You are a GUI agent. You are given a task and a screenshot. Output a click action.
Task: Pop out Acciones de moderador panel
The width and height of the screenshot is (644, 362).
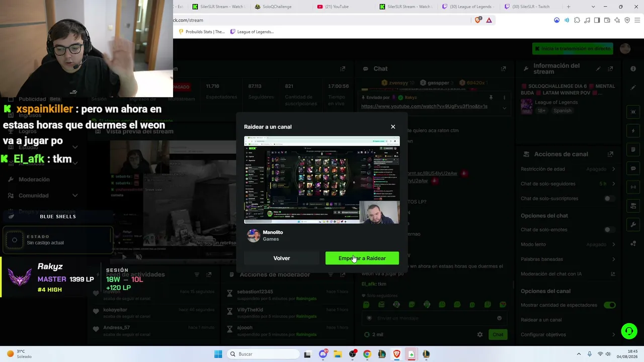click(x=342, y=275)
